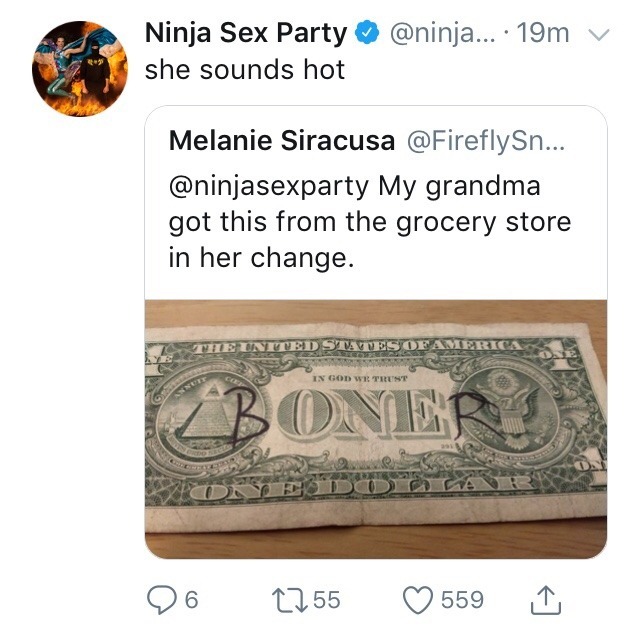The height and width of the screenshot is (629, 639).
Task: Click the like count 559
Action: tap(462, 600)
